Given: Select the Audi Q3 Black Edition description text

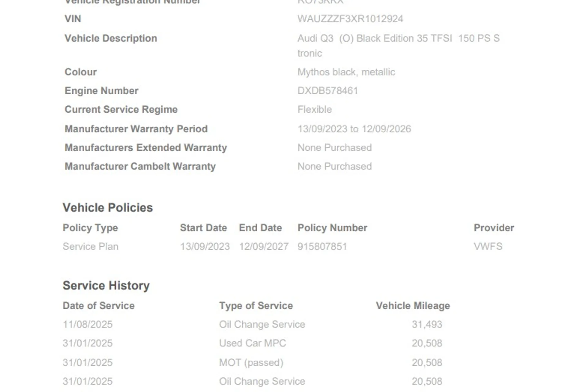Looking at the screenshot, I should pyautogui.click(x=398, y=39).
